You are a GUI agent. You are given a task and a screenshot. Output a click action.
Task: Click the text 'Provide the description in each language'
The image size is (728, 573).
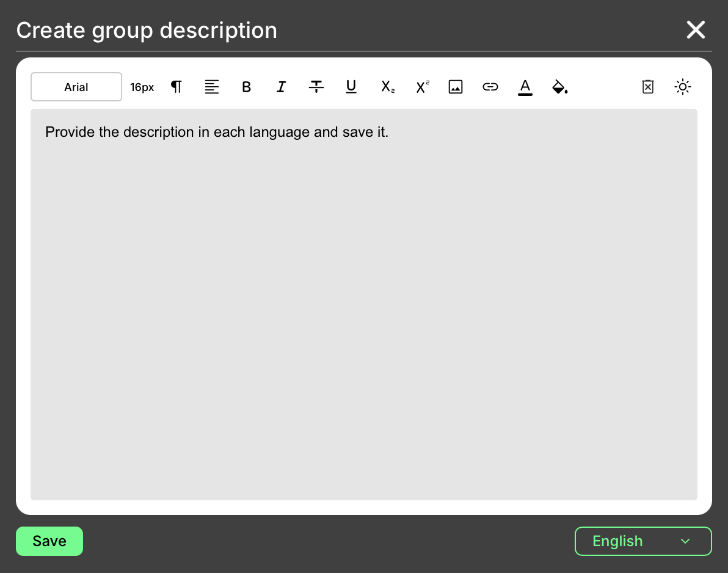pyautogui.click(x=177, y=133)
